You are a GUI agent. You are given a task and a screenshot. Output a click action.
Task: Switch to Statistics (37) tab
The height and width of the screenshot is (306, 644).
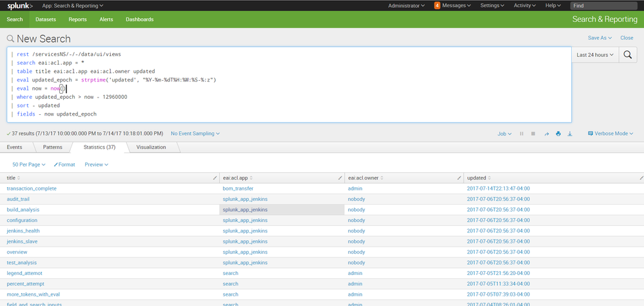pos(99,147)
